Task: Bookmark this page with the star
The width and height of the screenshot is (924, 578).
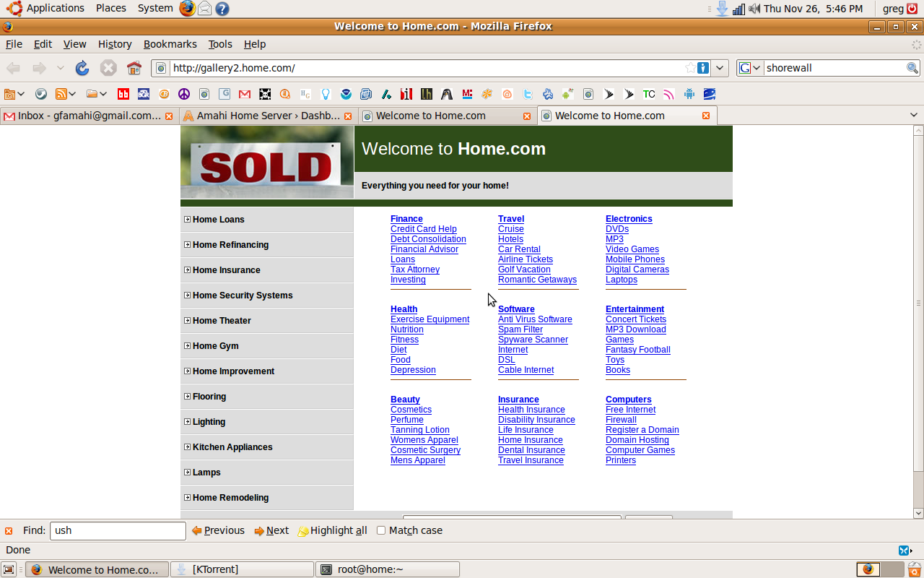Action: tap(691, 68)
